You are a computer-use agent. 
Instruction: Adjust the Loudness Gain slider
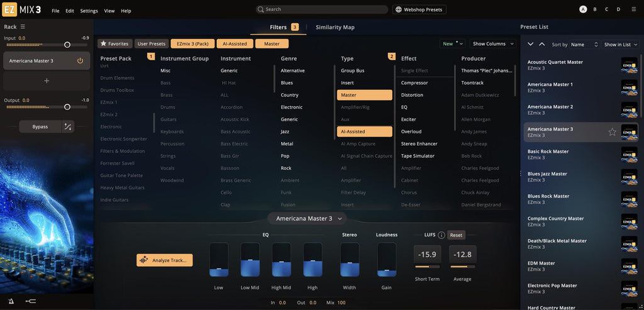(x=387, y=260)
